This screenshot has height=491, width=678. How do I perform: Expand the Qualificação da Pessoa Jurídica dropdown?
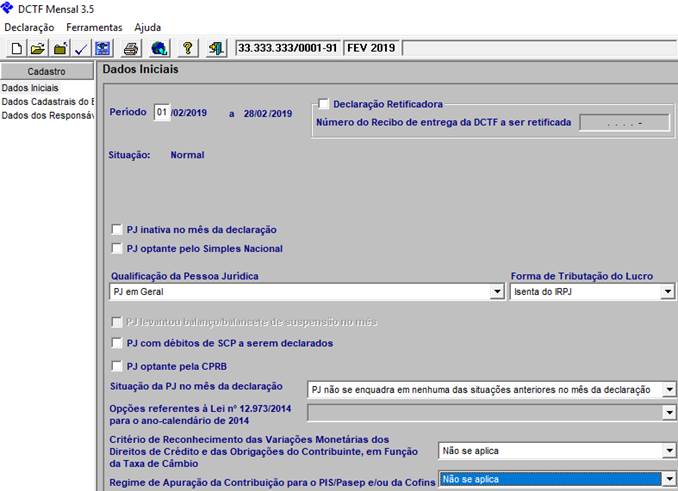(x=497, y=292)
